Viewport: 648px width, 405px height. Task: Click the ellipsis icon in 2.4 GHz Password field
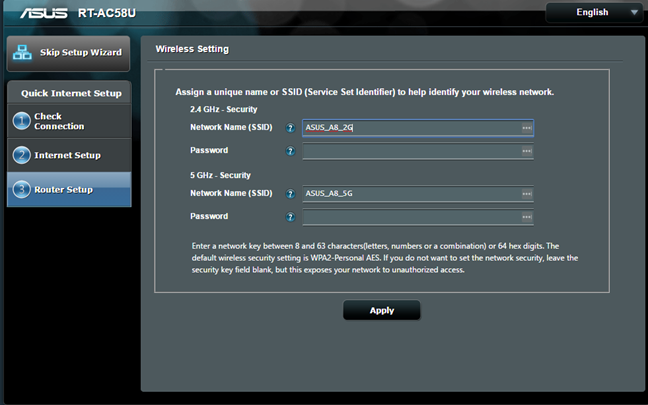point(526,151)
